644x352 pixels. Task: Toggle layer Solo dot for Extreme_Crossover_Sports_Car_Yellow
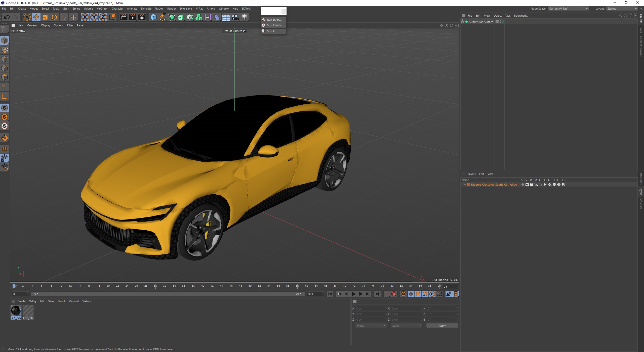523,185
